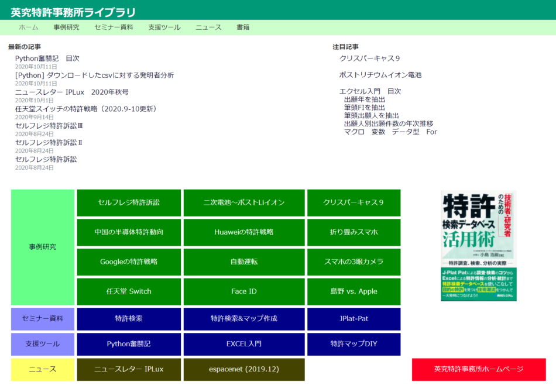Image resolution: width=556 pixels, height=392 pixels.
Task: Open the Python奮闘記 目次 article link
Action: (x=47, y=59)
